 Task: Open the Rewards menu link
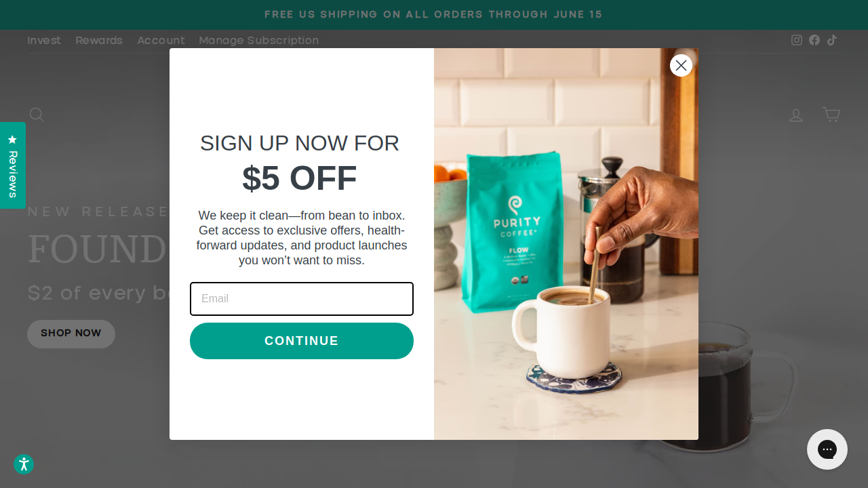pyautogui.click(x=99, y=41)
